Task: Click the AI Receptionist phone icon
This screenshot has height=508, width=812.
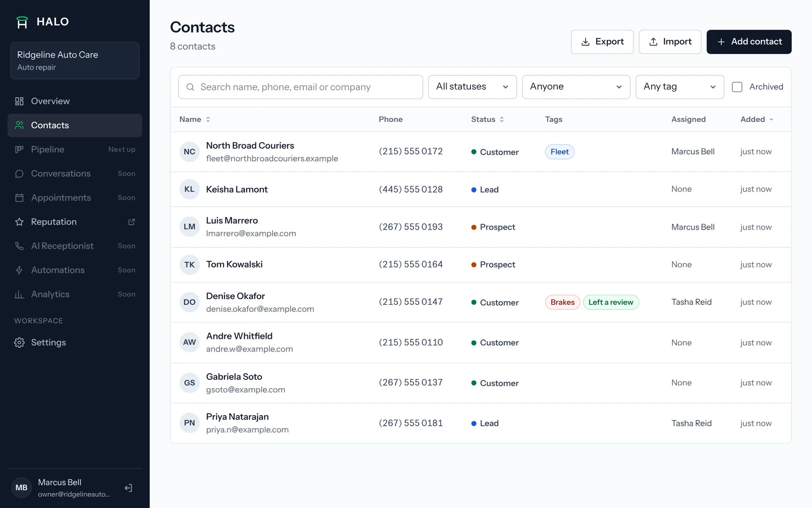Action: coord(19,246)
